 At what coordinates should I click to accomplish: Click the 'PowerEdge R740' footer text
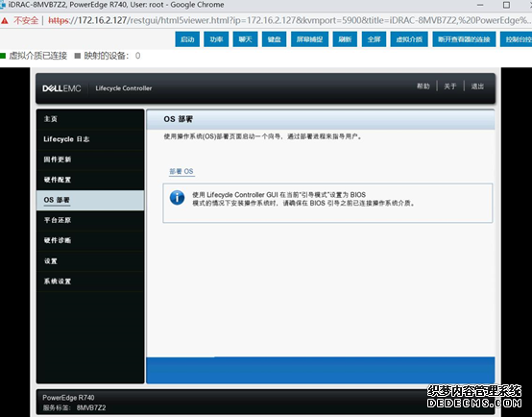[x=68, y=398]
